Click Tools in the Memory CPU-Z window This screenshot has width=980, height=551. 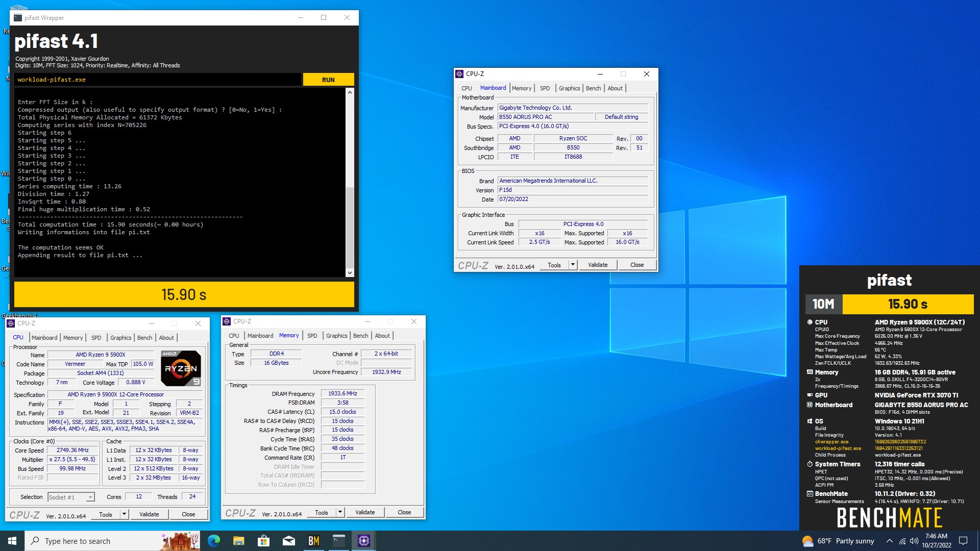coord(322,512)
